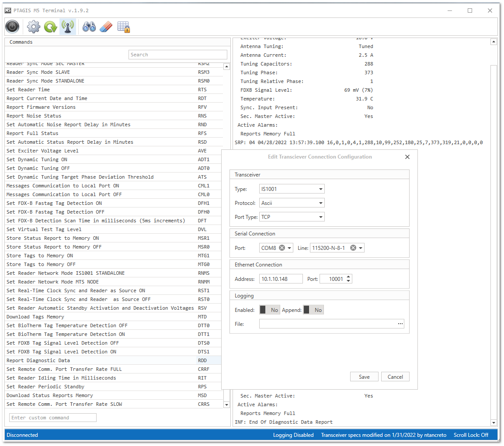Select Set FDXB Tag Signal Level Detection ON
Viewport: 504px width, 446px height.
(x=113, y=352)
